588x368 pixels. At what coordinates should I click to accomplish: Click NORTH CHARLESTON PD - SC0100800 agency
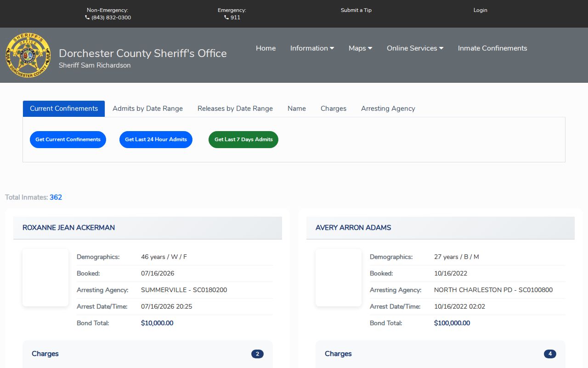tap(493, 290)
